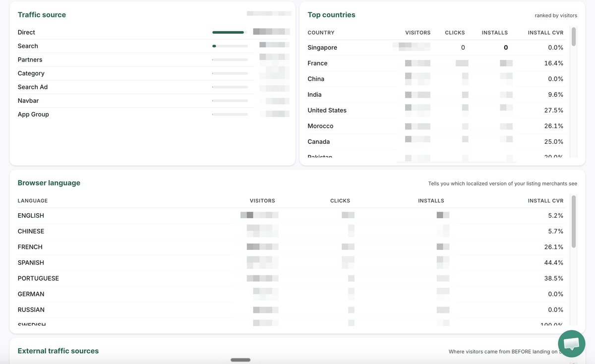595x364 pixels.
Task: Click FRENCH 26.1% install CVR value
Action: pos(554,247)
